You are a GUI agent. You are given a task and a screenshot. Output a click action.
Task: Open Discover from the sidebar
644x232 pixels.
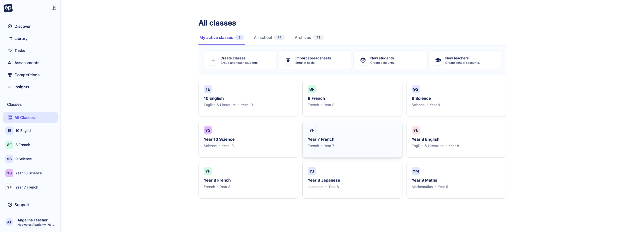click(x=22, y=26)
